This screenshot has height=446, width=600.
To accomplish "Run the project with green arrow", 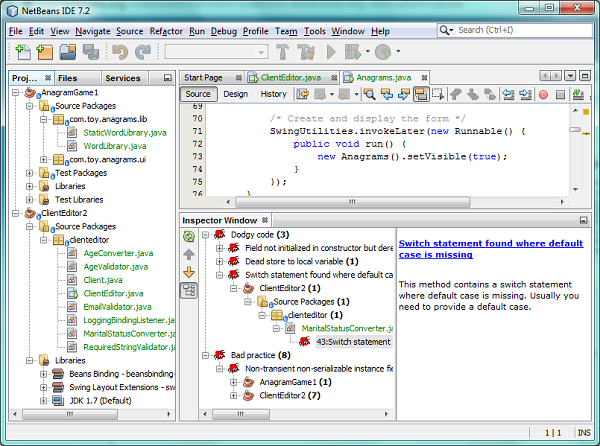I will pyautogui.click(x=331, y=52).
